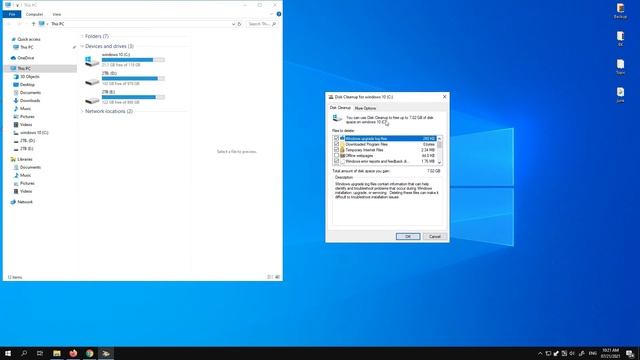This screenshot has height=360, width=640.
Task: Click the Back arrow in File Explorer
Action: point(9,24)
